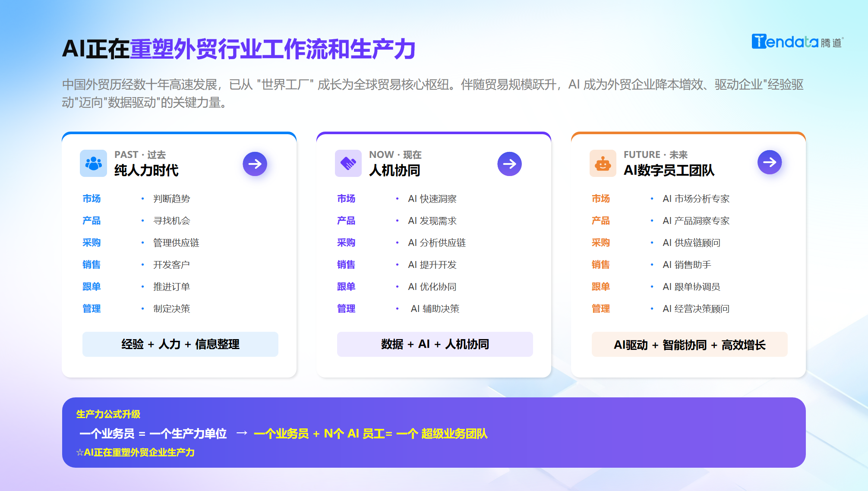Click the 经验 + 人力 + 信息整理 summary box
Screen dimensions: 868x491
click(180, 344)
